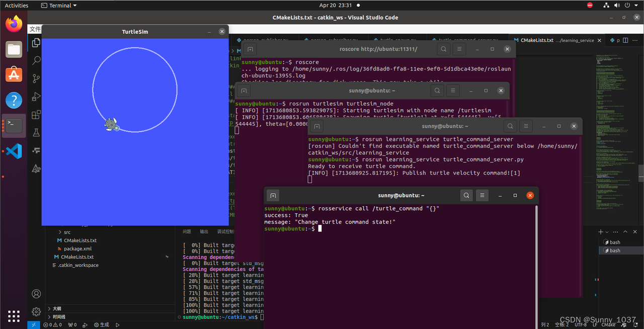Open Ubuntu Software from the dock
This screenshot has width=644, height=329.
tap(14, 74)
